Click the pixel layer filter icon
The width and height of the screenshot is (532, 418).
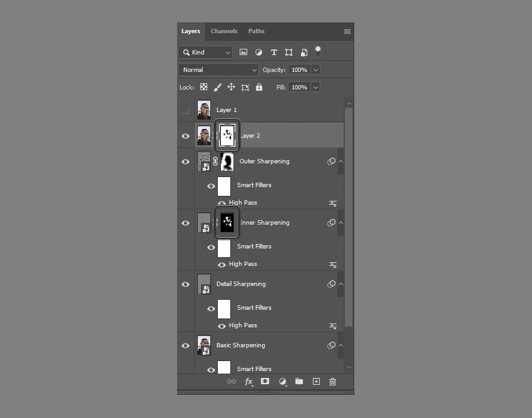(243, 53)
